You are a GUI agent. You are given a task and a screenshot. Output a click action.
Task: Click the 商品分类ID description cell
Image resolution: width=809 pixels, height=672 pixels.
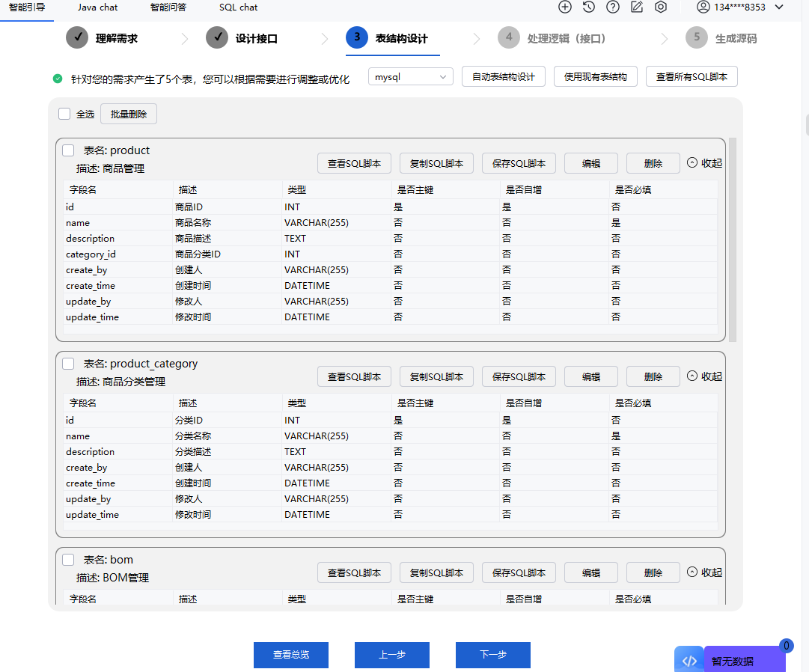(227, 254)
